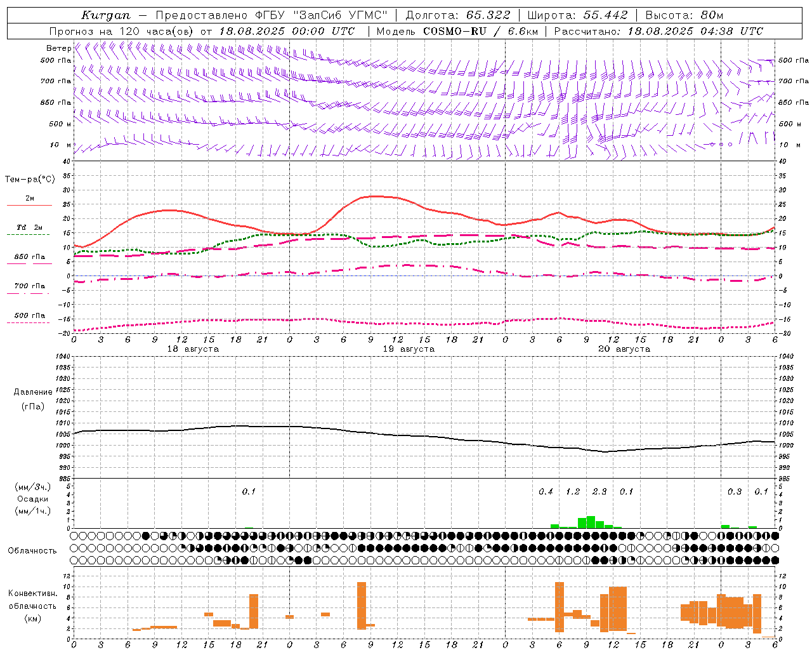812x650 pixels.
Task: Click the "Td 2м" dew point legend label
Action: pyautogui.click(x=30, y=227)
